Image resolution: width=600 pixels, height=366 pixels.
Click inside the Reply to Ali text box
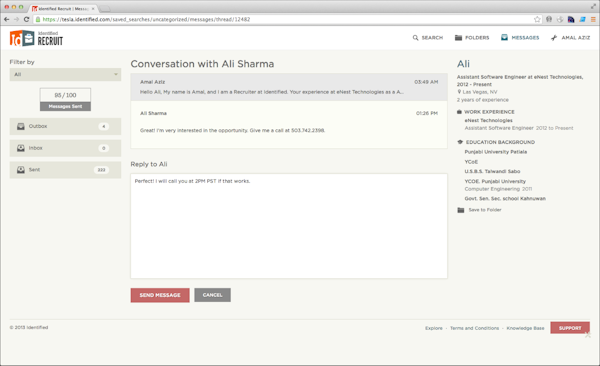[x=289, y=226]
